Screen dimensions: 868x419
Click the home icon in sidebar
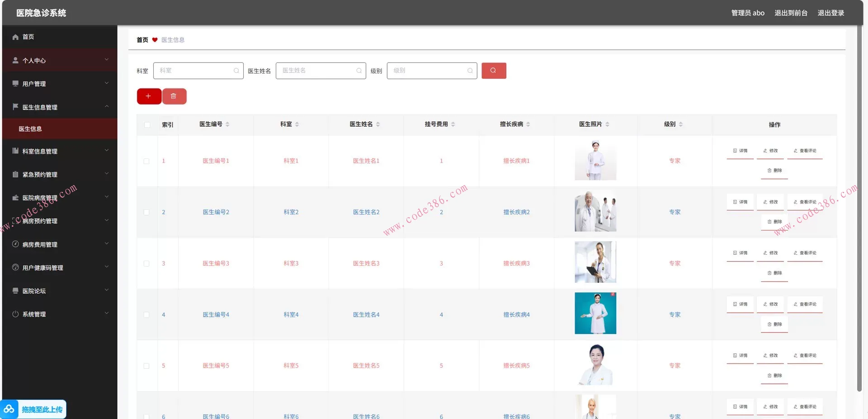point(15,37)
